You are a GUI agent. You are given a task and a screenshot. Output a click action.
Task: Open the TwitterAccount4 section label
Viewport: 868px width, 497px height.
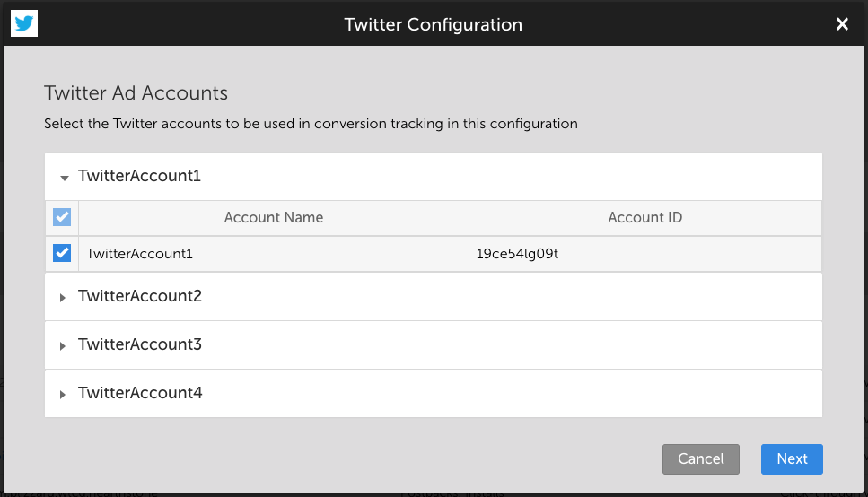point(139,394)
